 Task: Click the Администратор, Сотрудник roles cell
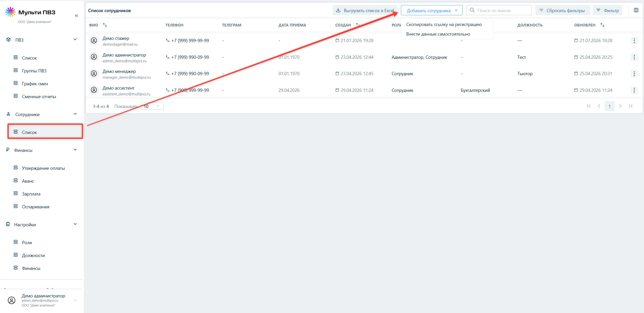click(x=419, y=57)
